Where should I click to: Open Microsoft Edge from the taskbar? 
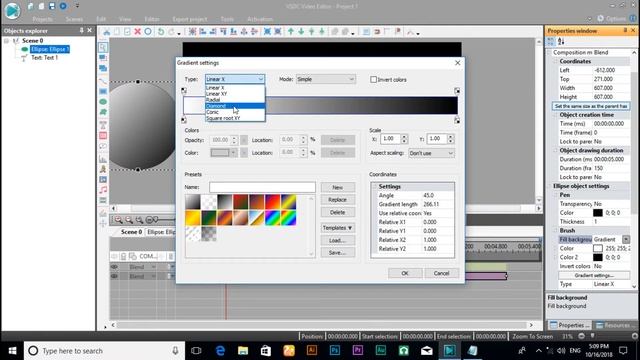click(x=220, y=351)
